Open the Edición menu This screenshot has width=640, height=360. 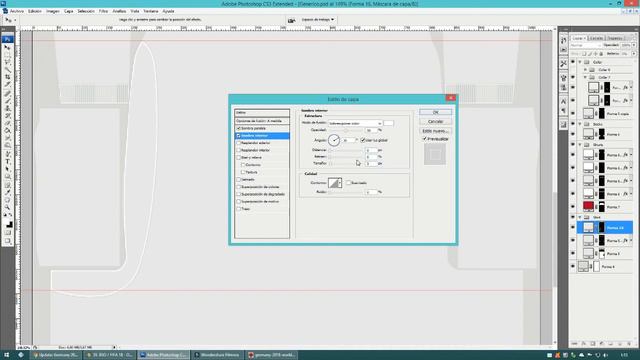[35, 11]
